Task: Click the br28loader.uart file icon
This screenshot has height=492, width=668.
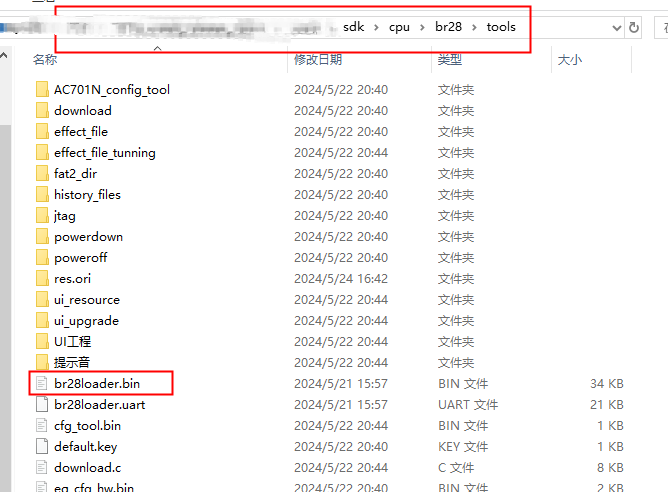Action: (x=42, y=404)
